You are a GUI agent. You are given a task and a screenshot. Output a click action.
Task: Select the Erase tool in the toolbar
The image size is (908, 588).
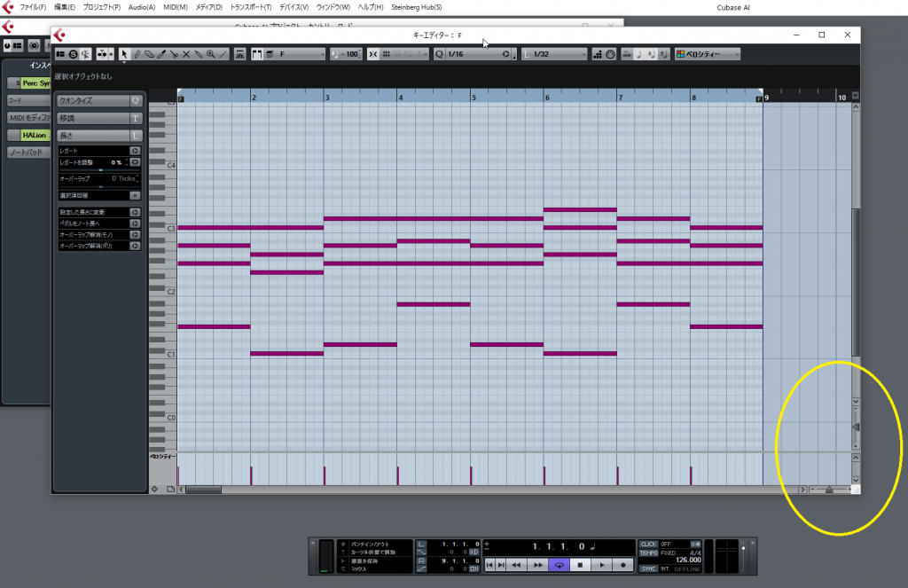pyautogui.click(x=149, y=54)
